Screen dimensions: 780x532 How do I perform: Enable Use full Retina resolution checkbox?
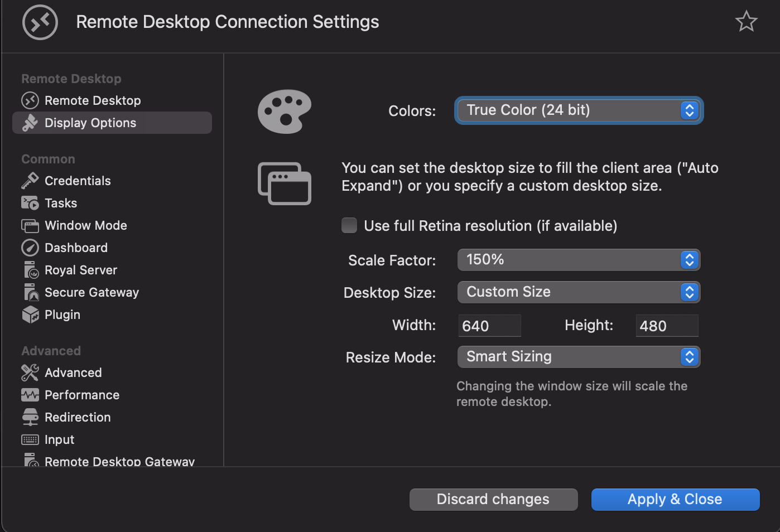click(349, 225)
